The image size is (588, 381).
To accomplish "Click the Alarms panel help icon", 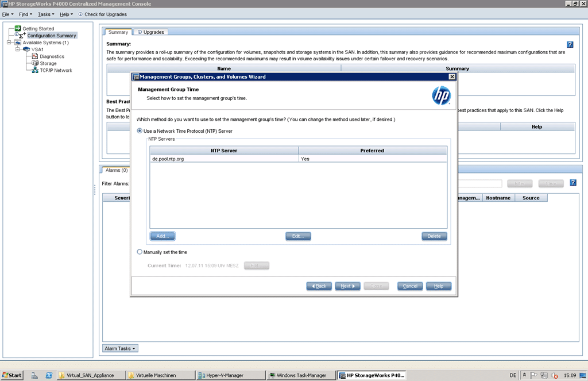I will pyautogui.click(x=573, y=182).
